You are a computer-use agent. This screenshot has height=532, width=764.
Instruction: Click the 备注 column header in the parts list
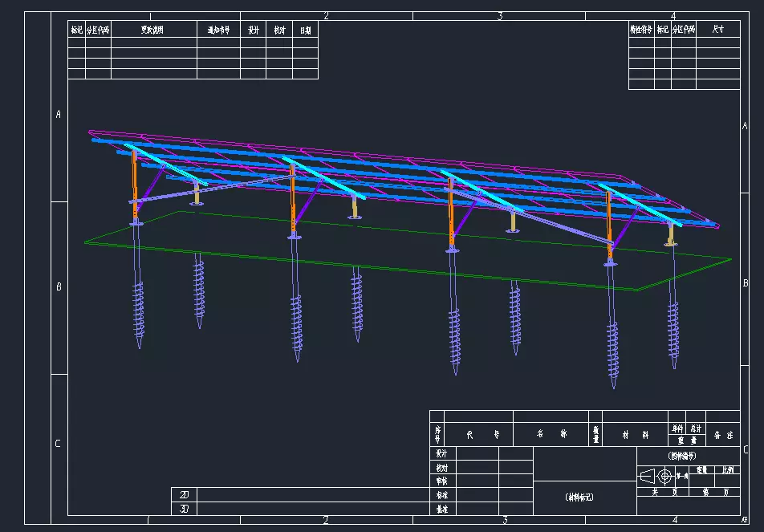tap(723, 434)
